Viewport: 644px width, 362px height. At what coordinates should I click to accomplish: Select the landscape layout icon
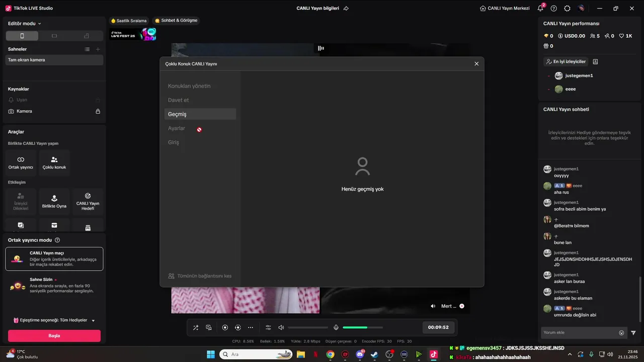(x=54, y=36)
